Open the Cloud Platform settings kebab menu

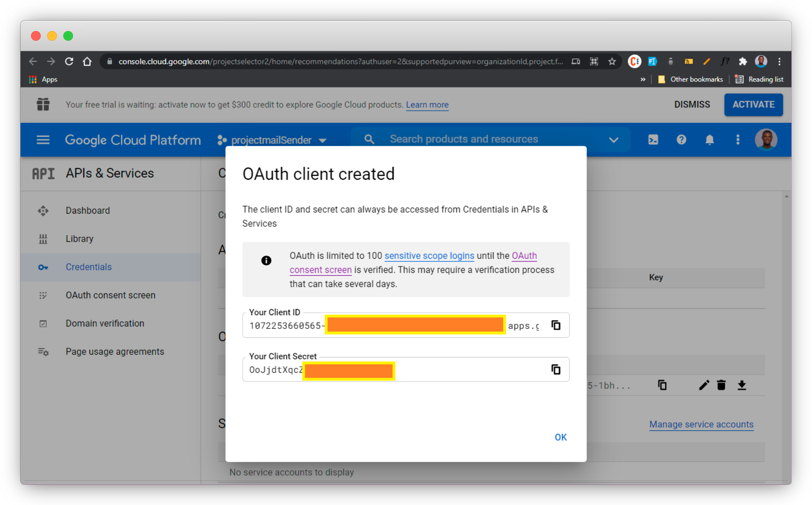[738, 140]
